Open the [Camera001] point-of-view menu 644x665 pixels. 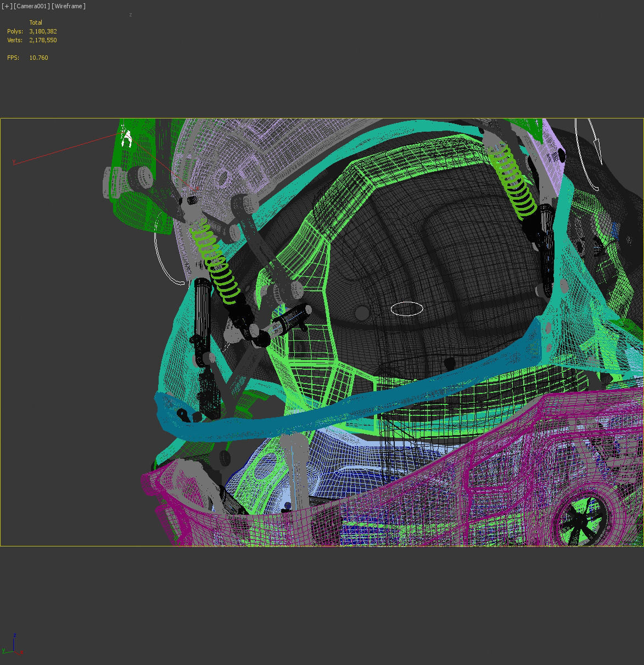pos(32,6)
